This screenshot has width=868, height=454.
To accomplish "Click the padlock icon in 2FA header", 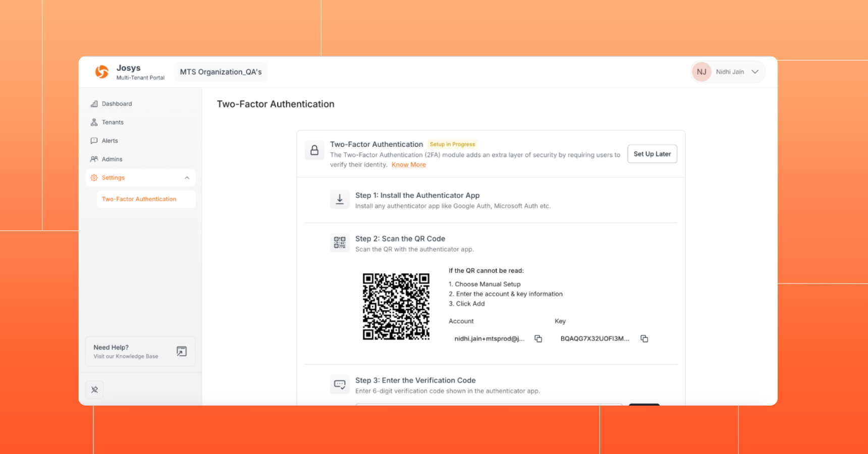I will 314,150.
